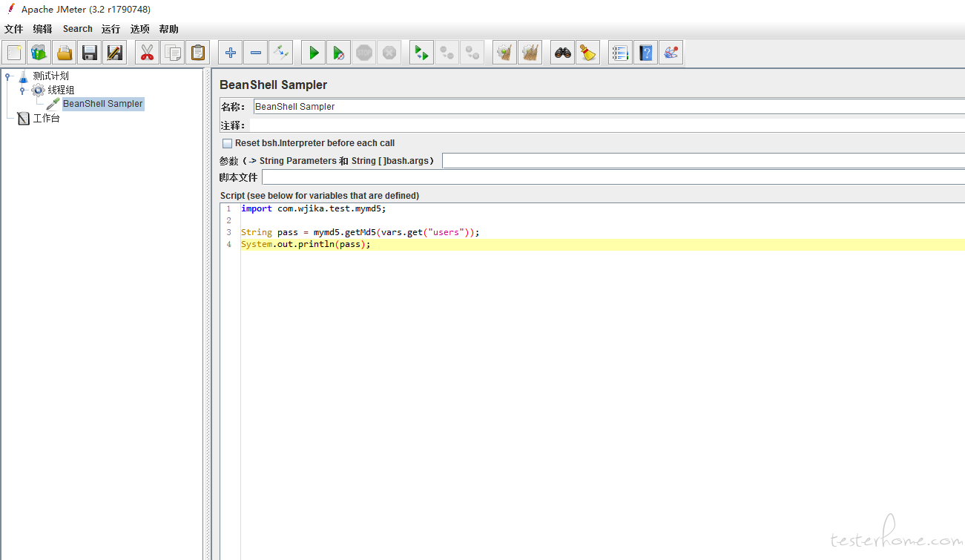965x560 pixels.
Task: Click script line importing com.wjika.test.mymd5
Action: tap(314, 208)
